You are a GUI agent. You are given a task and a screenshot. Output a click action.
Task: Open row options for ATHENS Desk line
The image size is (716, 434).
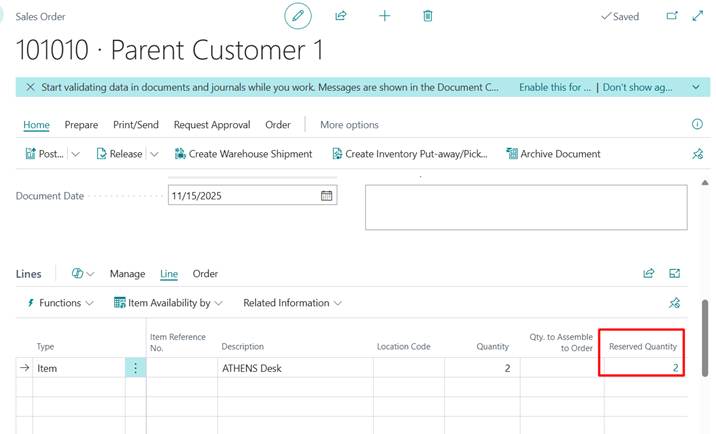pyautogui.click(x=136, y=368)
